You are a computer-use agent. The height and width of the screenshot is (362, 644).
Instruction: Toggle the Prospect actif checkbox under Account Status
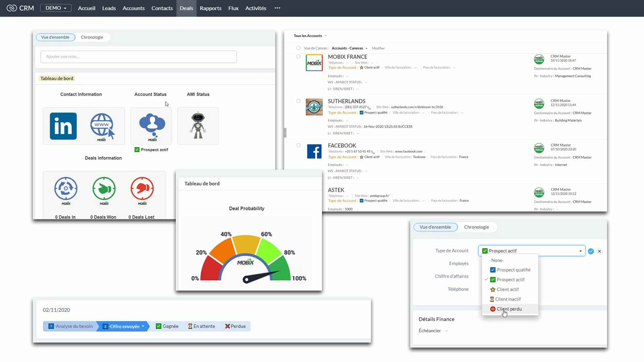137,150
